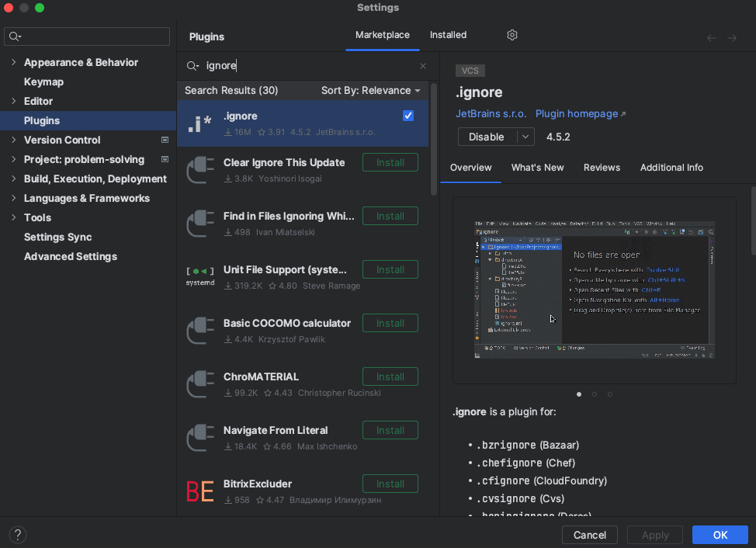Click the Find in Files Ignoring plugin icon
Viewport: 756px width, 548px height.
pyautogui.click(x=200, y=224)
